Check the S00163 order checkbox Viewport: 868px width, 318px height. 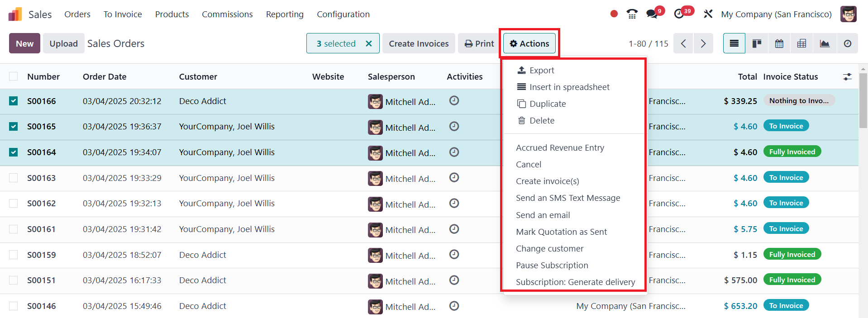14,178
